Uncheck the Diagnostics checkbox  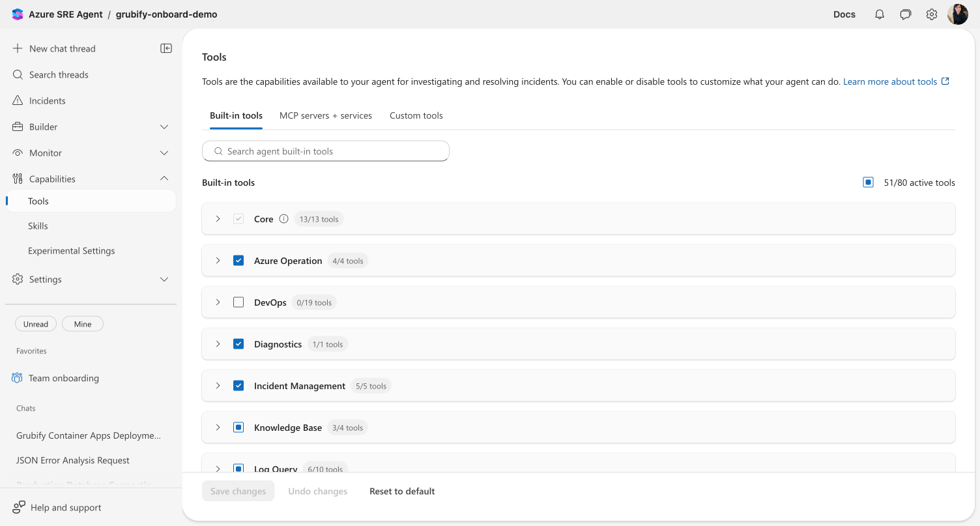pos(238,344)
